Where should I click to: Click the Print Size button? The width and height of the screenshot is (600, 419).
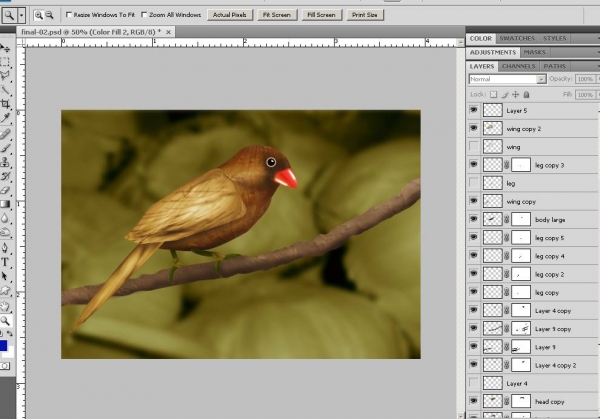click(x=365, y=15)
